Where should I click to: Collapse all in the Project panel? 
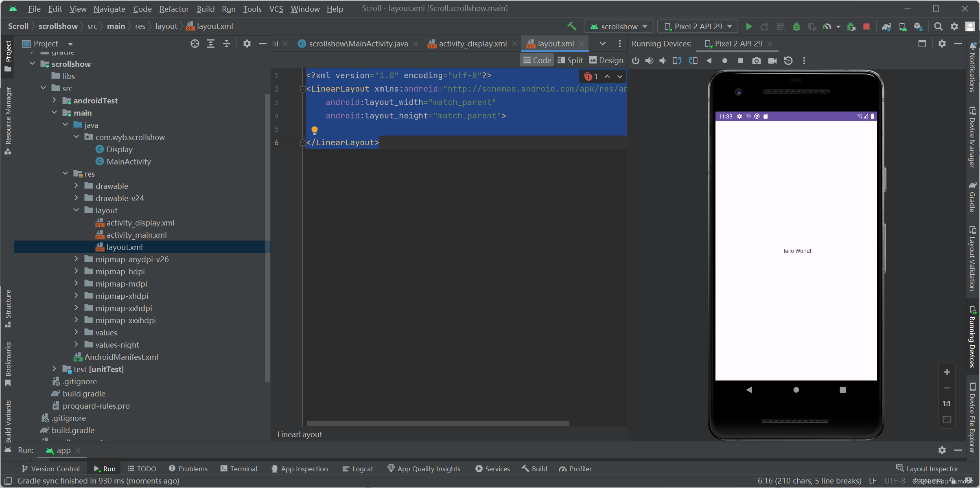coord(227,44)
